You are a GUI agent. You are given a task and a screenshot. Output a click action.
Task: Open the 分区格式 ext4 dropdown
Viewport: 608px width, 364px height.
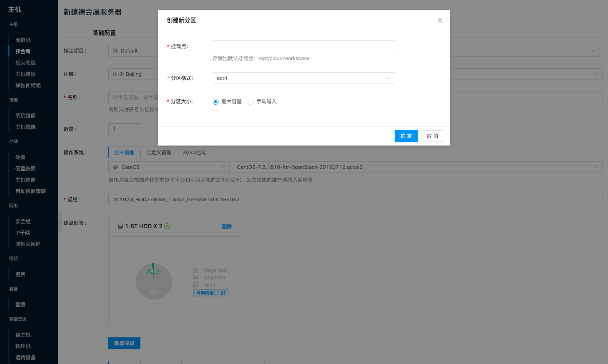coord(303,78)
